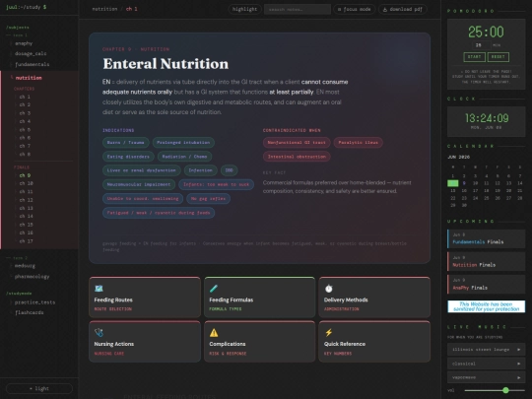Click the Delivery Methods stopwatch icon
The height and width of the screenshot is (399, 532).
pos(328,289)
